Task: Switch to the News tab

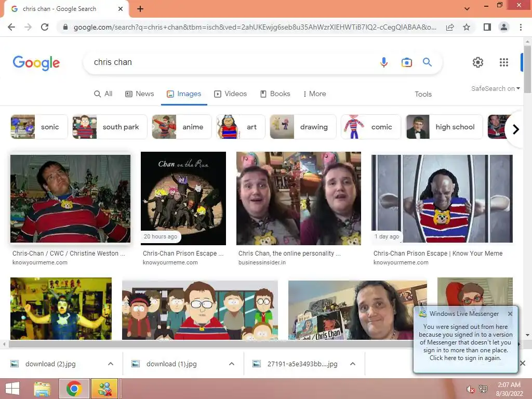Action: click(139, 94)
